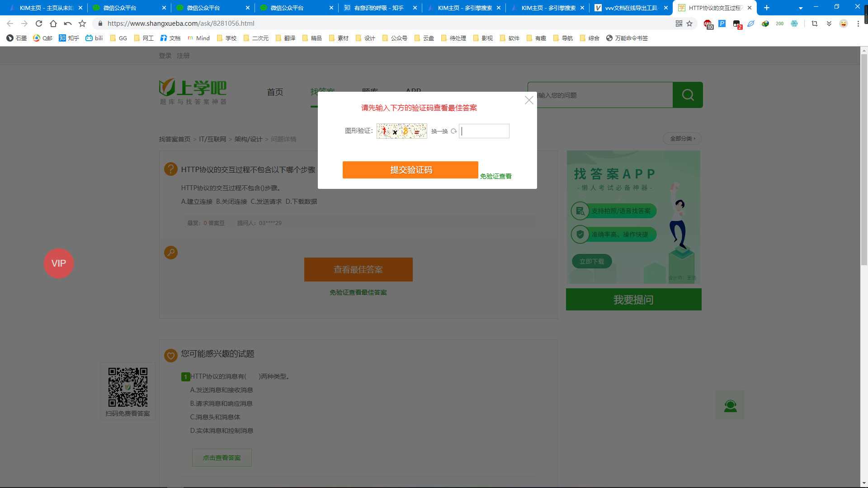Expand the 全部分类 category dropdown
Image resolution: width=868 pixels, height=488 pixels.
[x=682, y=139]
